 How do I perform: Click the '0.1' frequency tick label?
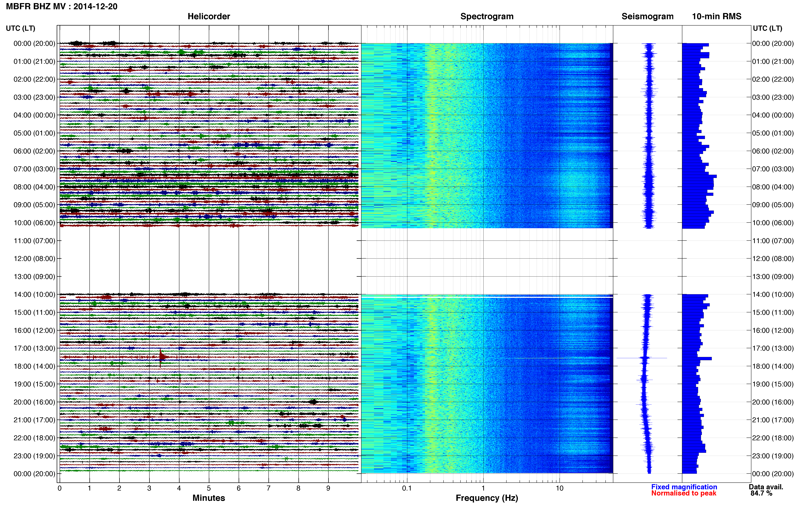pyautogui.click(x=407, y=488)
